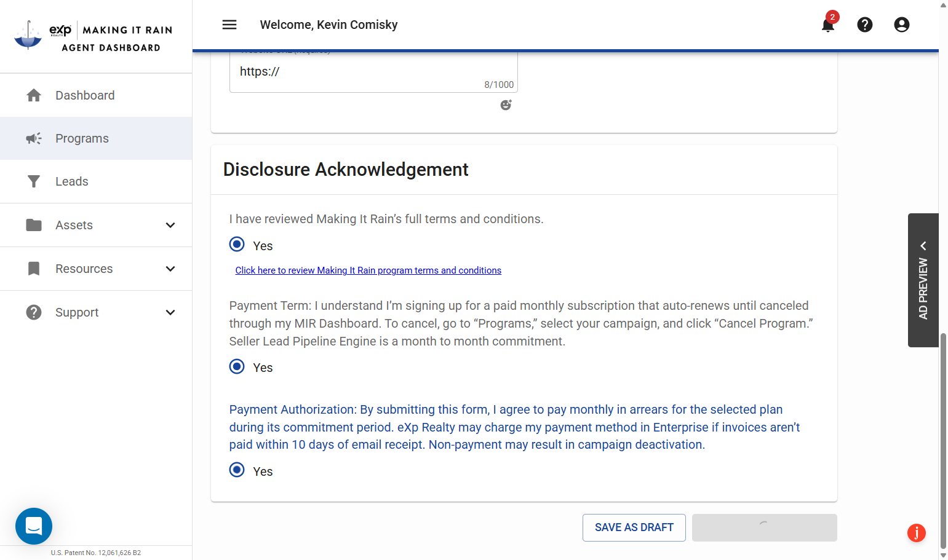Image resolution: width=948 pixels, height=560 pixels.
Task: Click the Disclosure Acknowledgement heading
Action: coord(346,170)
